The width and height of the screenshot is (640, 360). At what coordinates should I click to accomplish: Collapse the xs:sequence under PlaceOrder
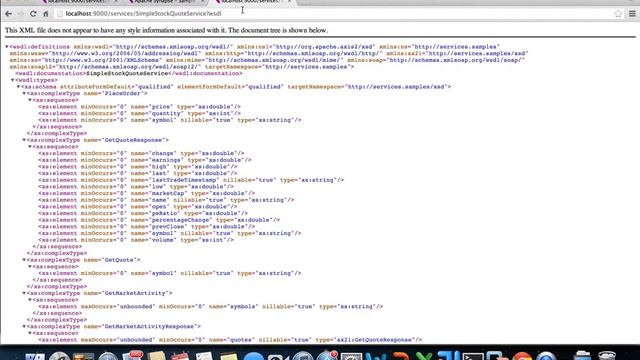[29, 100]
